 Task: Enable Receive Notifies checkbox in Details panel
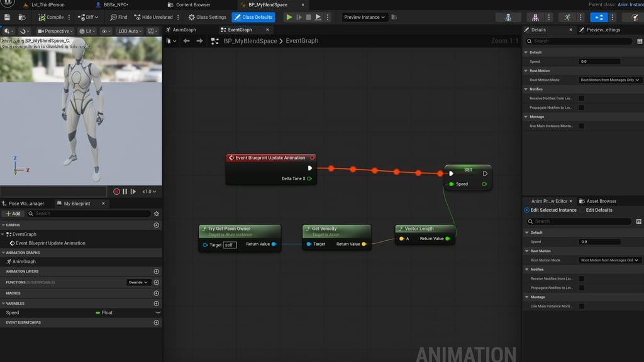point(581,99)
